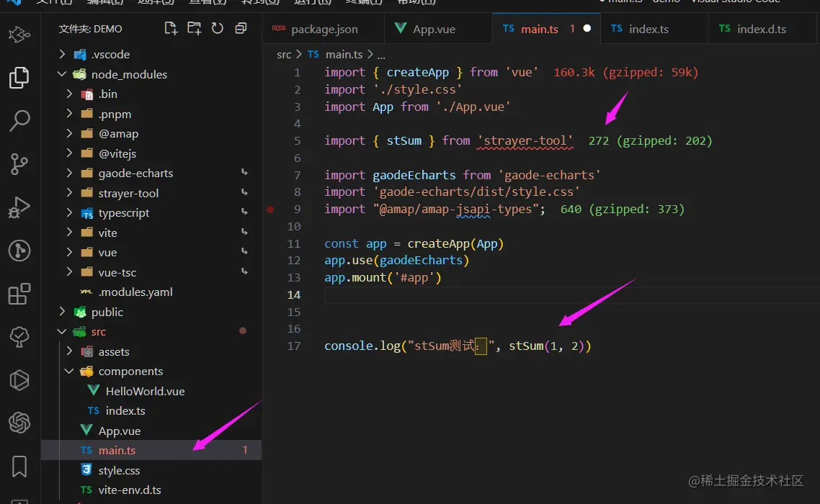Click the New File icon in Explorer header

[171, 28]
